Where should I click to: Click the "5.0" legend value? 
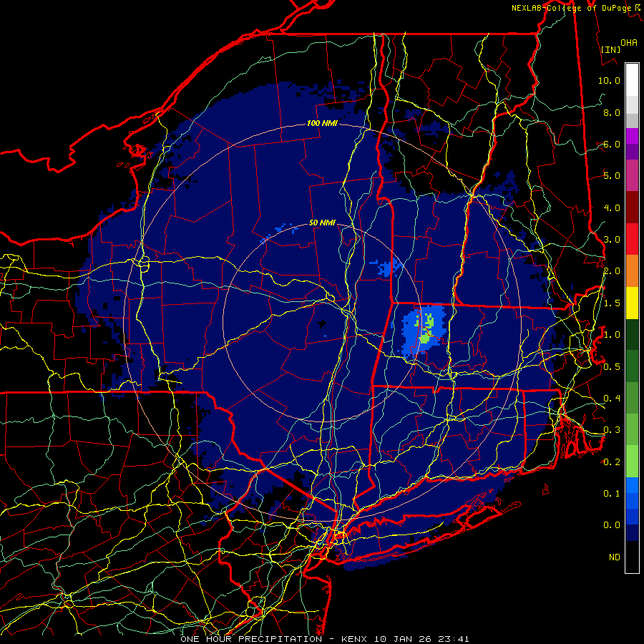click(x=612, y=176)
